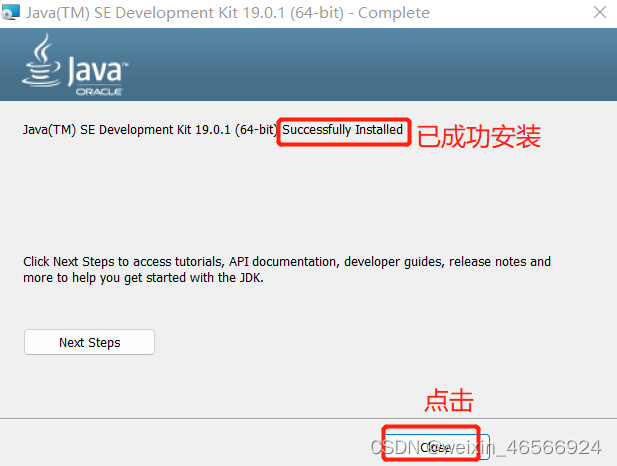
Task: Click the window title "Java(TM) SE Development Kit 19.0.1 (64-bit) - Complete"
Action: tap(227, 13)
